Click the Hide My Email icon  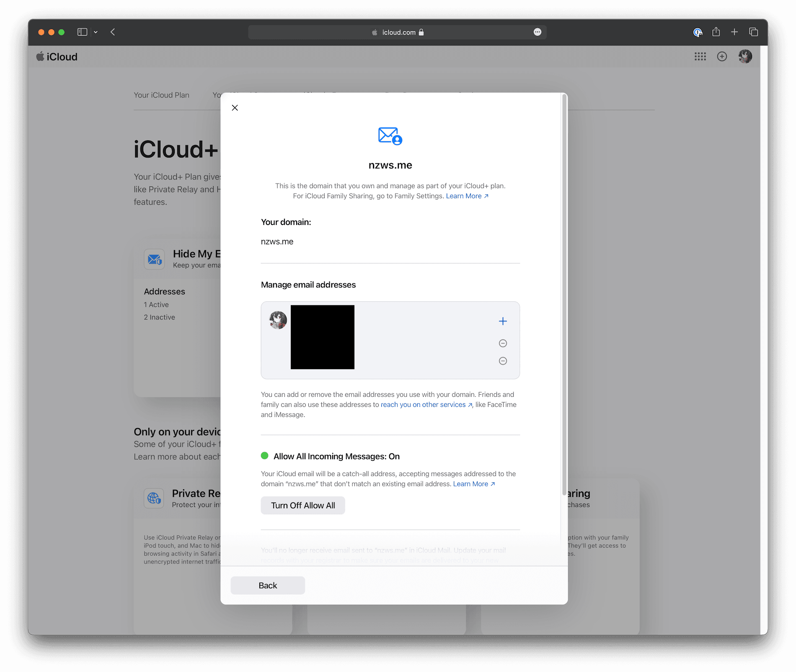[154, 259]
